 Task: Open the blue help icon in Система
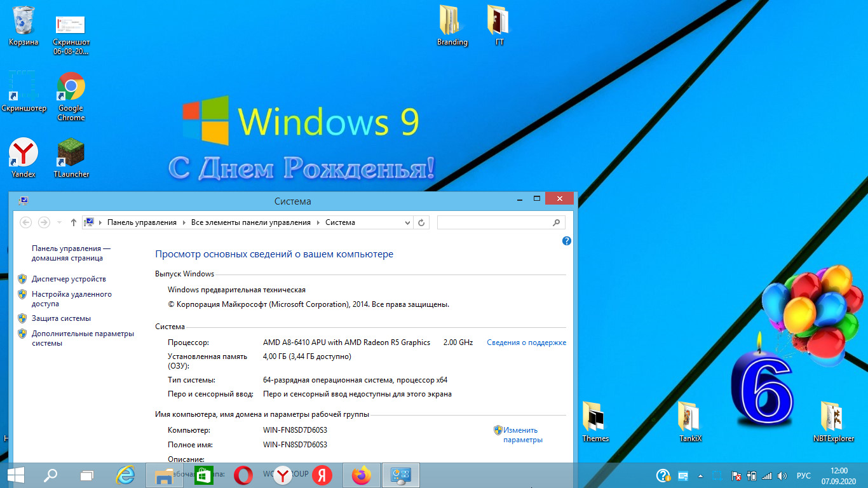pos(567,241)
